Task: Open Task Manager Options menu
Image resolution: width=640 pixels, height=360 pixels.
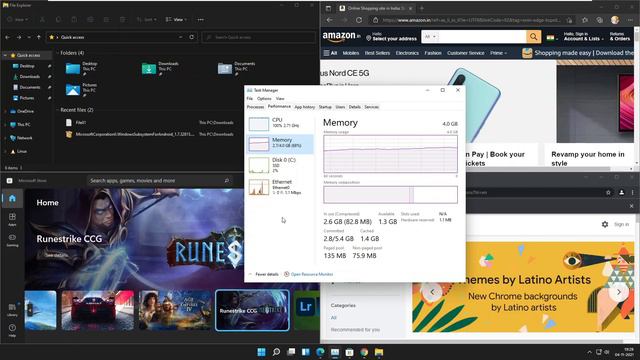Action: 264,99
